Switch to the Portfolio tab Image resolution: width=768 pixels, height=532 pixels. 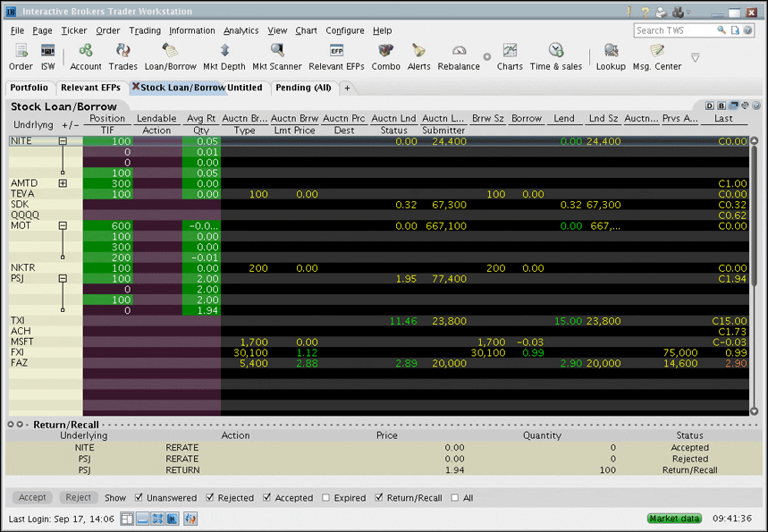pos(30,88)
